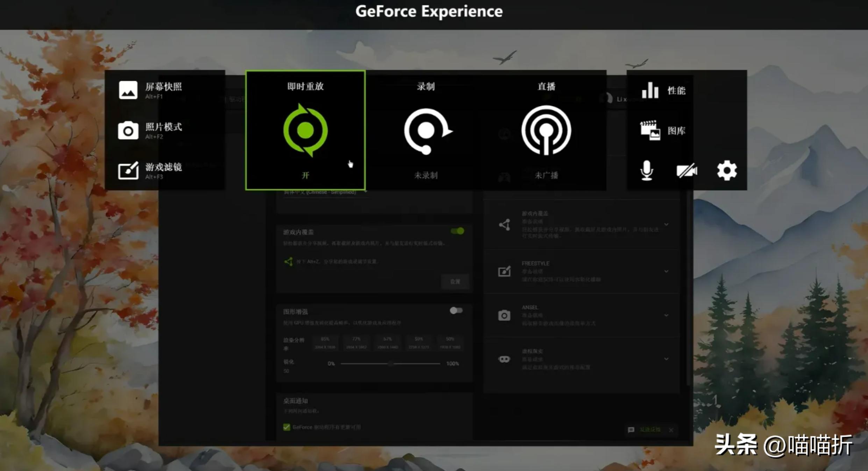
Task: Toggle 游戏内覆盖 switch in background window
Action: coord(457,231)
